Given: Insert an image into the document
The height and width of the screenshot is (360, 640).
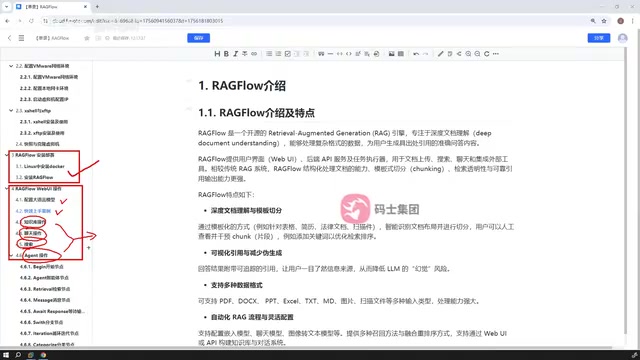Looking at the screenshot, I should [x=391, y=54].
